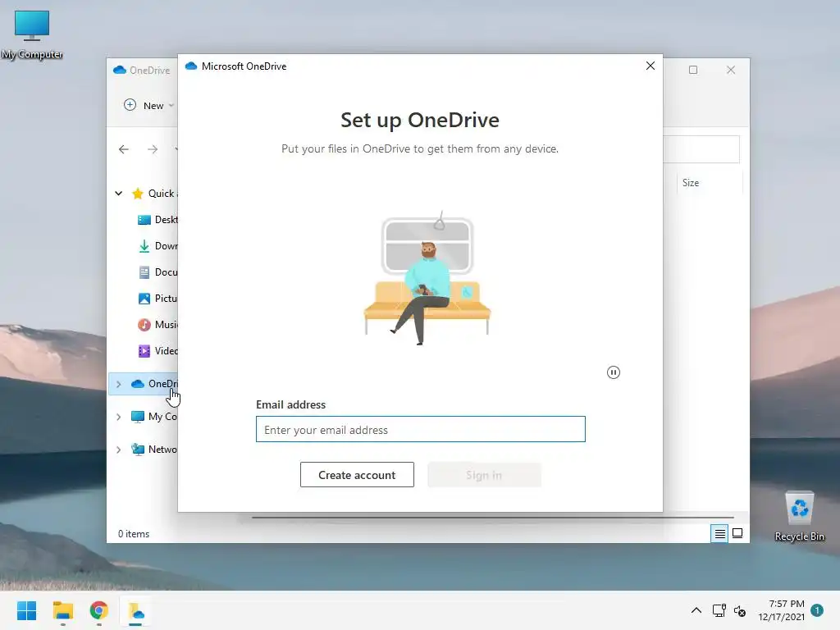
Task: Click the New plus icon in File Explorer
Action: click(x=130, y=105)
